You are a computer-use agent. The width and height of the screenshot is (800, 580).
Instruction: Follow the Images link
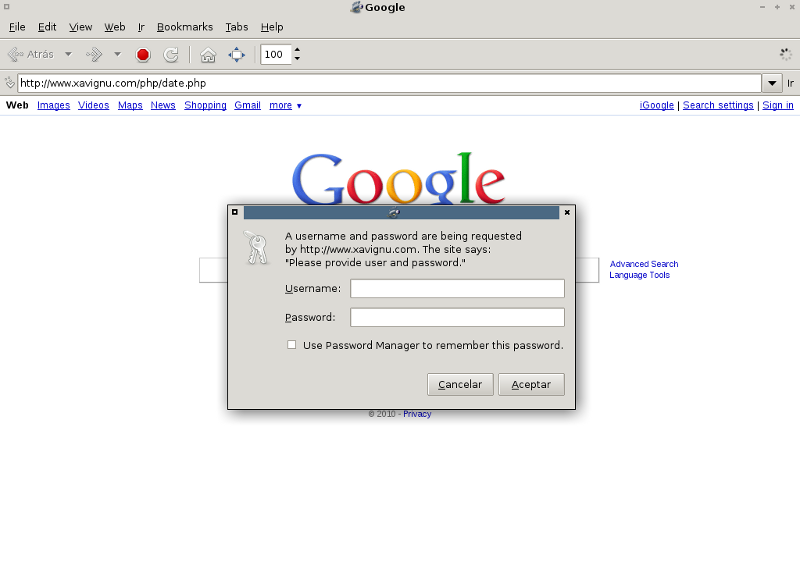tap(54, 105)
